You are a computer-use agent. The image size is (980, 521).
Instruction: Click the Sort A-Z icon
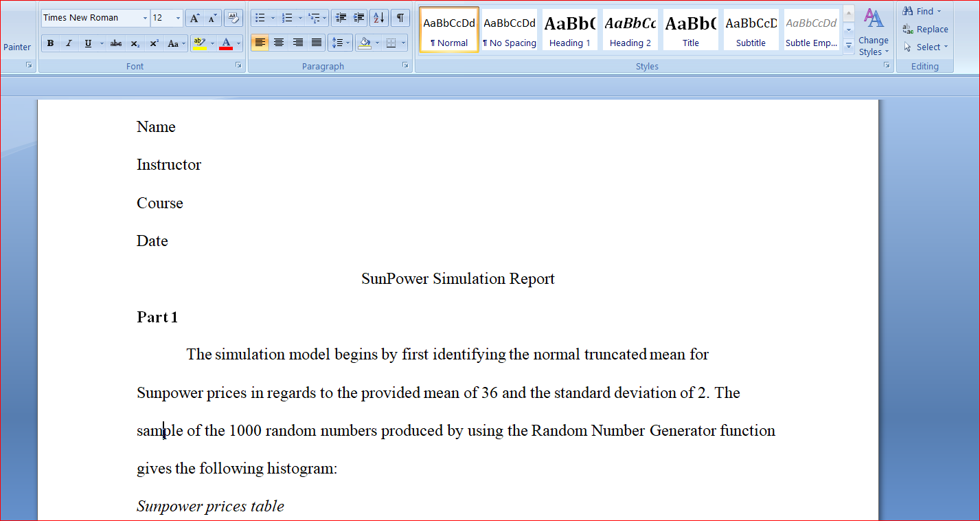378,18
